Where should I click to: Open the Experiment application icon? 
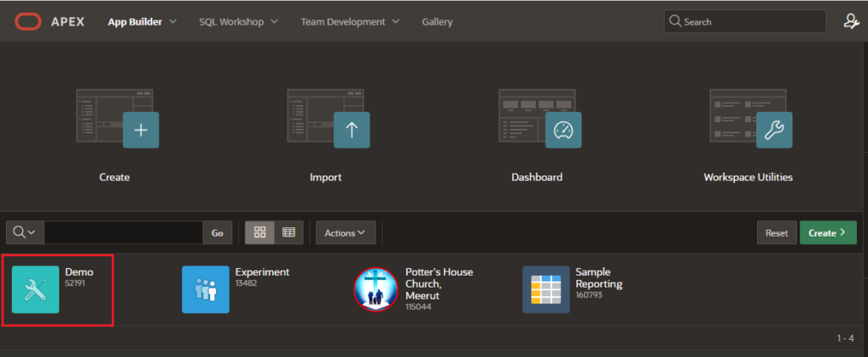[x=206, y=290]
